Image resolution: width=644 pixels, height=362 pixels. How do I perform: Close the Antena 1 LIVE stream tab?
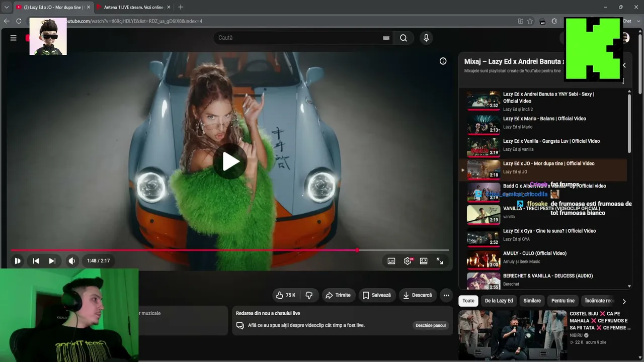click(169, 7)
